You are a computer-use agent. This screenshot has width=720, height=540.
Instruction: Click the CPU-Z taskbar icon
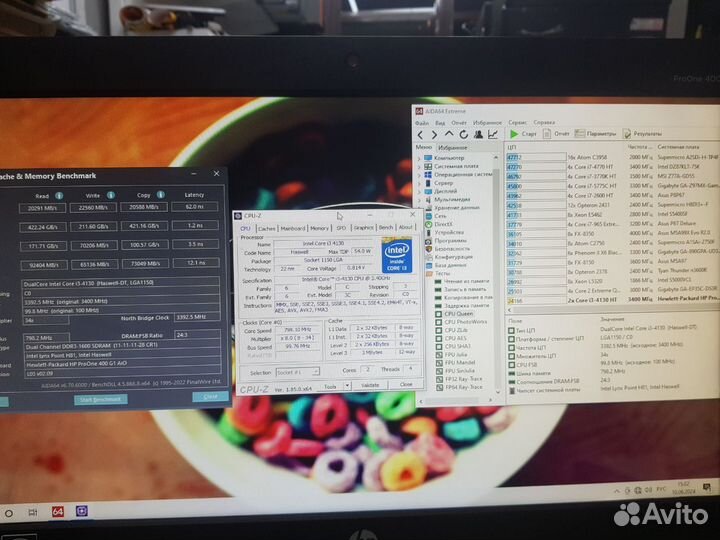coord(82,511)
